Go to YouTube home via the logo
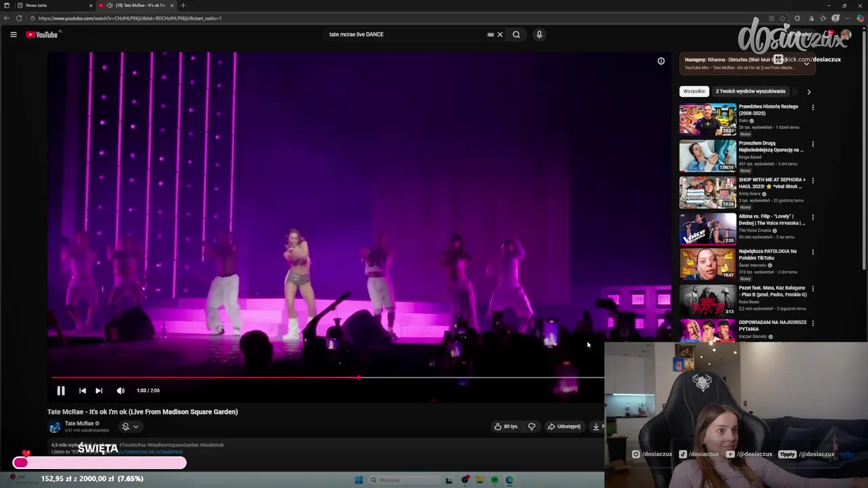The image size is (868, 488). (43, 35)
